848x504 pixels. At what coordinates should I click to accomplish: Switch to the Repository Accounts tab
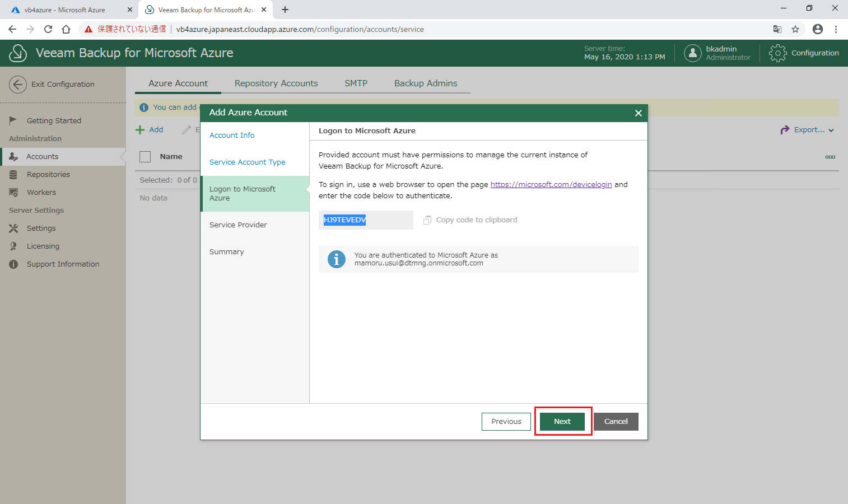click(x=276, y=83)
